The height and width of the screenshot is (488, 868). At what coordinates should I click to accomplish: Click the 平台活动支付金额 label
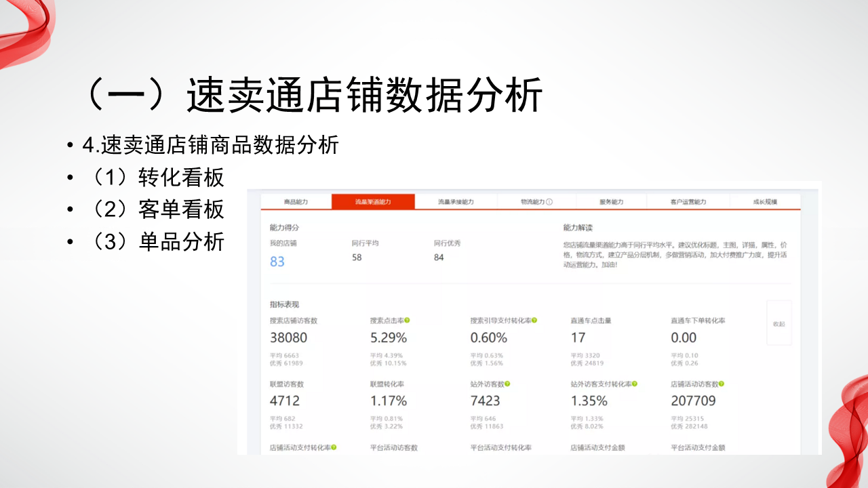pos(698,448)
